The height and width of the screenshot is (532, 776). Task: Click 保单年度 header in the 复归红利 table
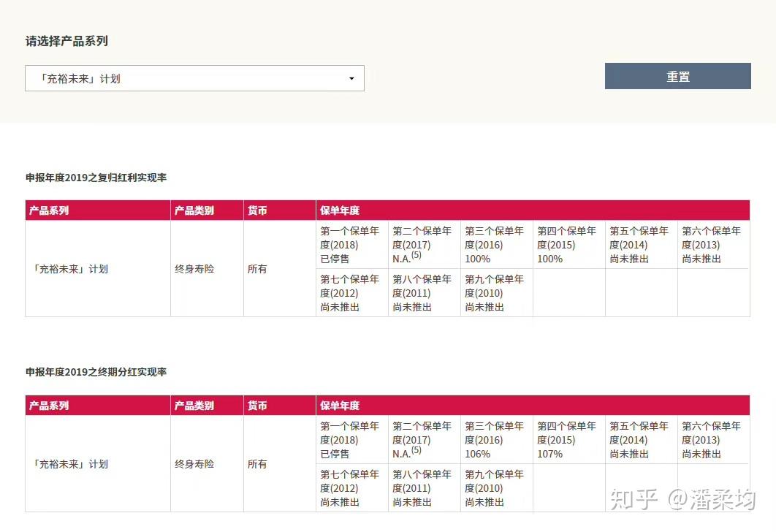click(x=533, y=210)
